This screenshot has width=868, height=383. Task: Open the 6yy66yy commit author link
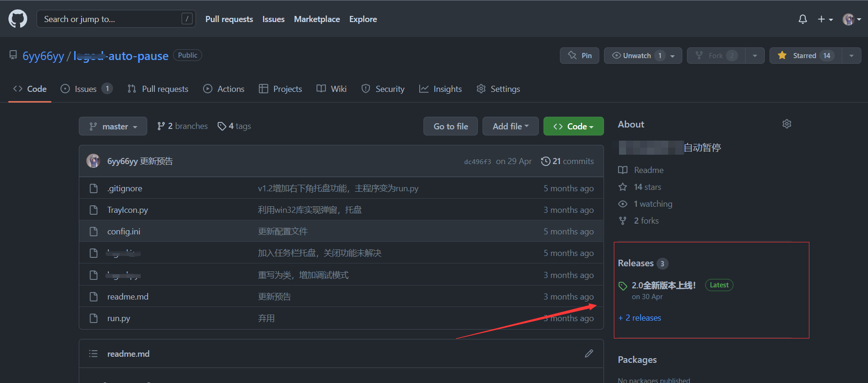pyautogui.click(x=122, y=161)
